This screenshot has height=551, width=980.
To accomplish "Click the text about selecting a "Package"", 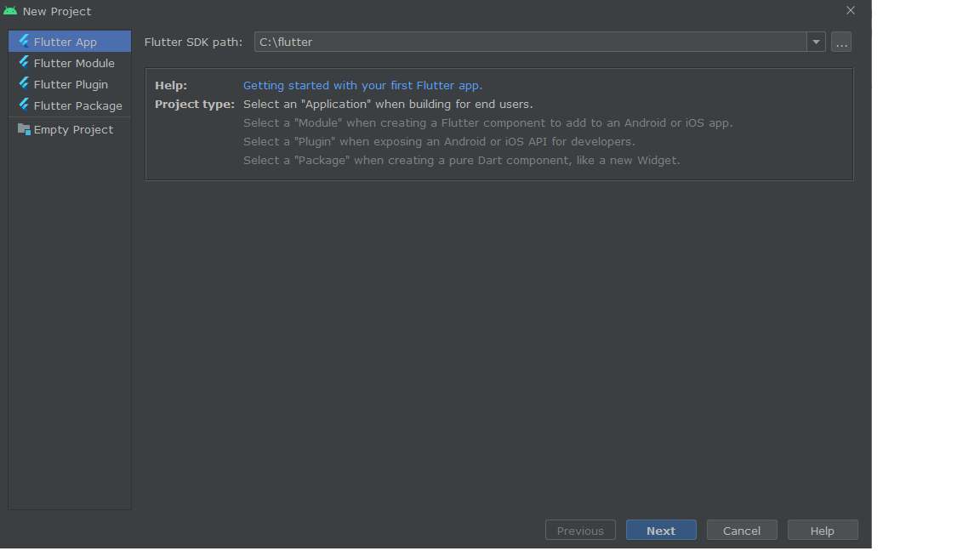I will click(x=461, y=161).
